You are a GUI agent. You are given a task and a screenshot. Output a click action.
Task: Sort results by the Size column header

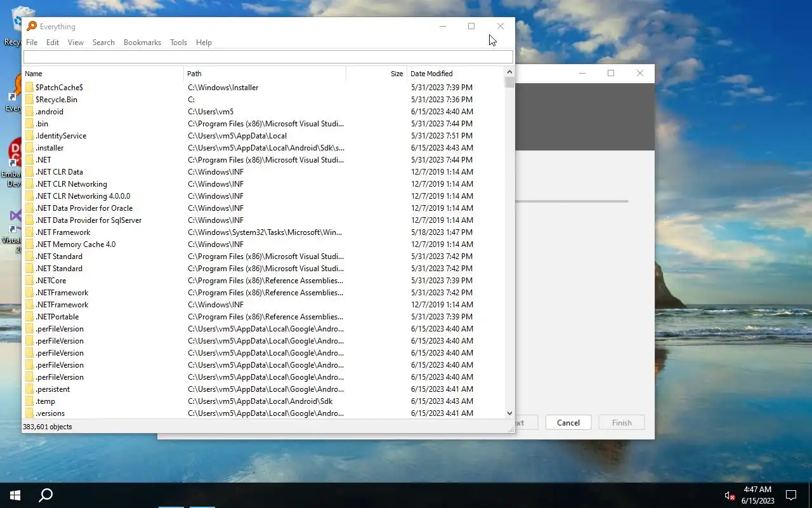[376, 74]
